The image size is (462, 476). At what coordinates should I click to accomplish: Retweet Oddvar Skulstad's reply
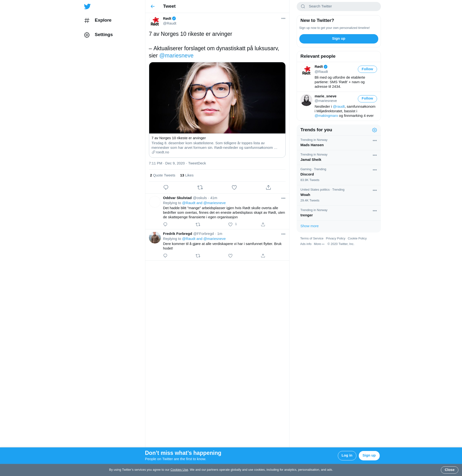point(198,224)
